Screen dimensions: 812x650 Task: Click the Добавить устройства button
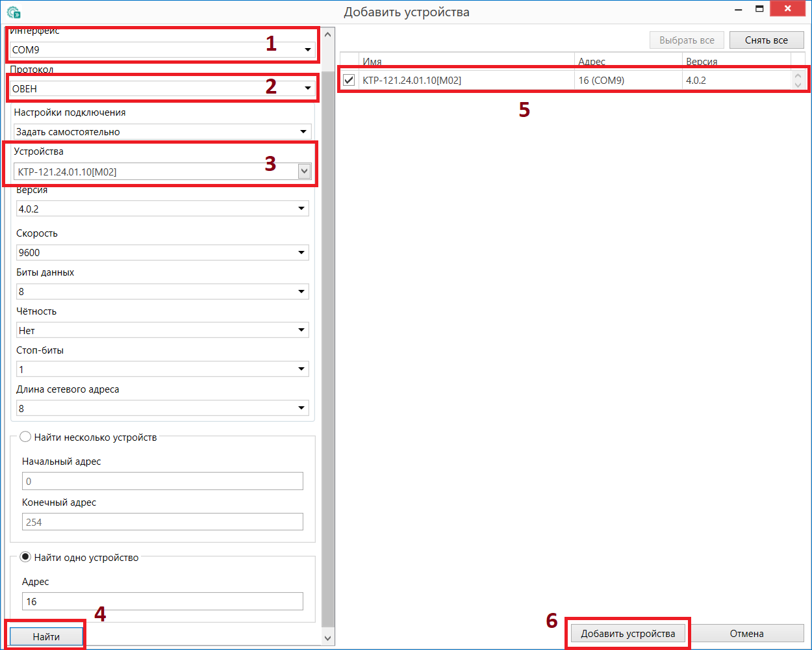628,633
